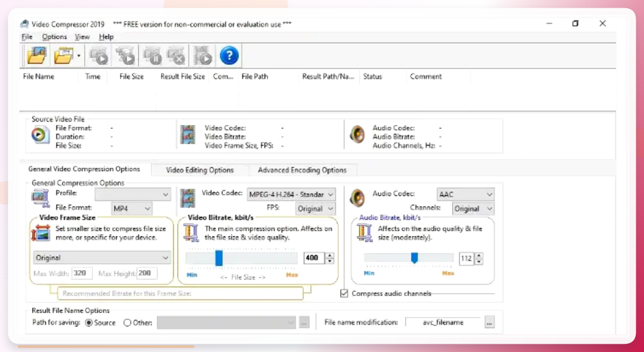Start compression of selected file icon
This screenshot has height=352, width=644.
coord(99,55)
